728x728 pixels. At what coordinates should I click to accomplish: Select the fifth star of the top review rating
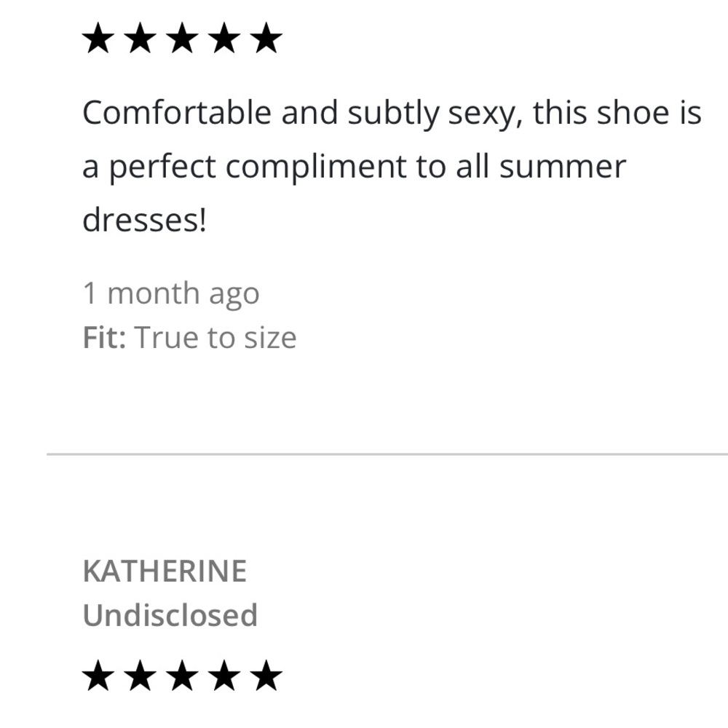[266, 39]
